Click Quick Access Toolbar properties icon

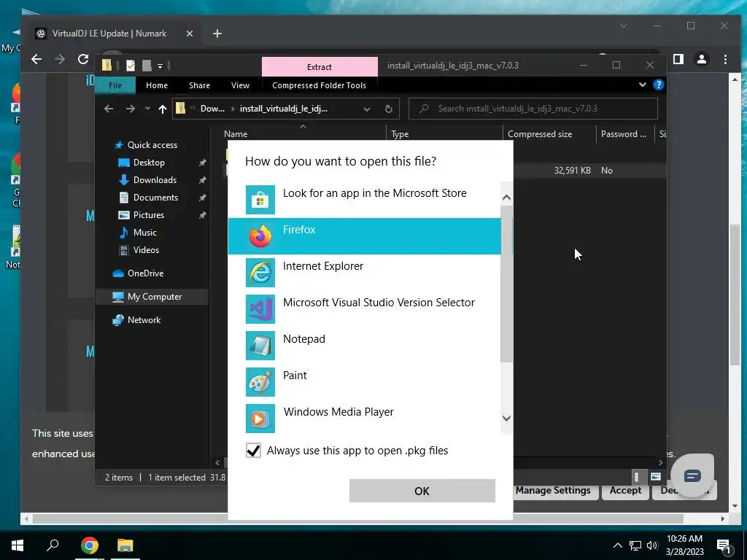click(130, 66)
